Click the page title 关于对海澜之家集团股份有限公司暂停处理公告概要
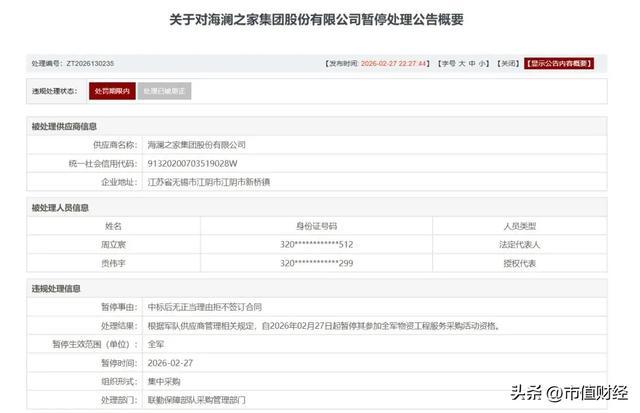The image size is (640, 413). [x=316, y=19]
